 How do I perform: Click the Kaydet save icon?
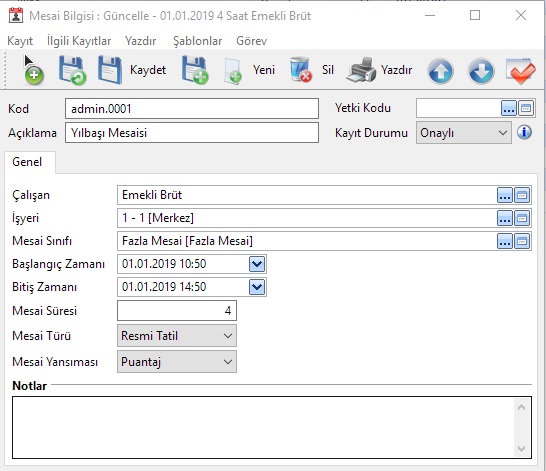[x=110, y=70]
